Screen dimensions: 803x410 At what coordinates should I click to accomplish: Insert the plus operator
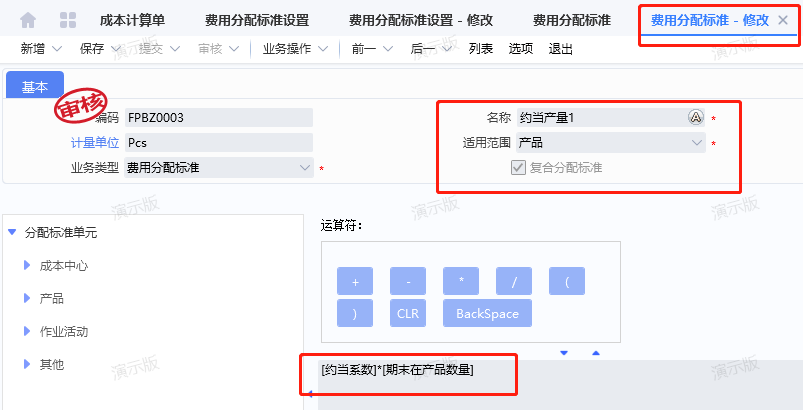click(x=355, y=281)
